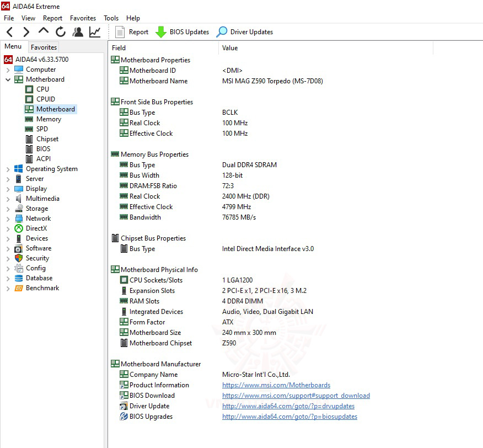Open the View menu
The image size is (483, 448).
tap(28, 18)
